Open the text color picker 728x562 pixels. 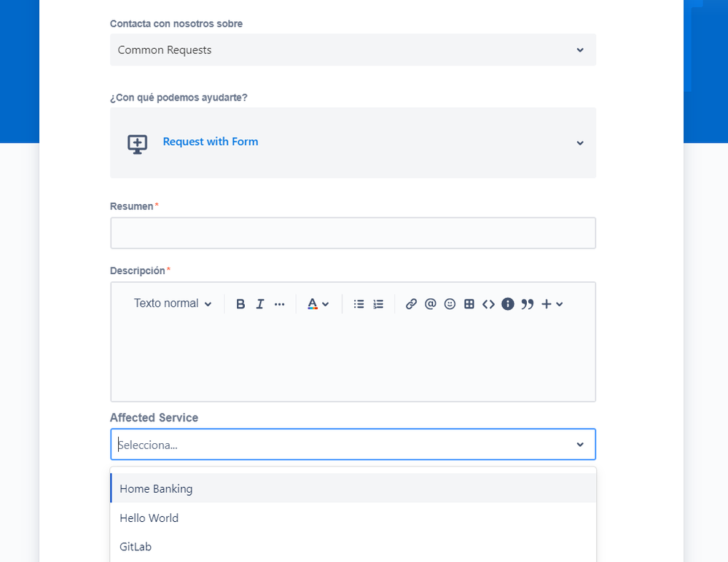[318, 304]
